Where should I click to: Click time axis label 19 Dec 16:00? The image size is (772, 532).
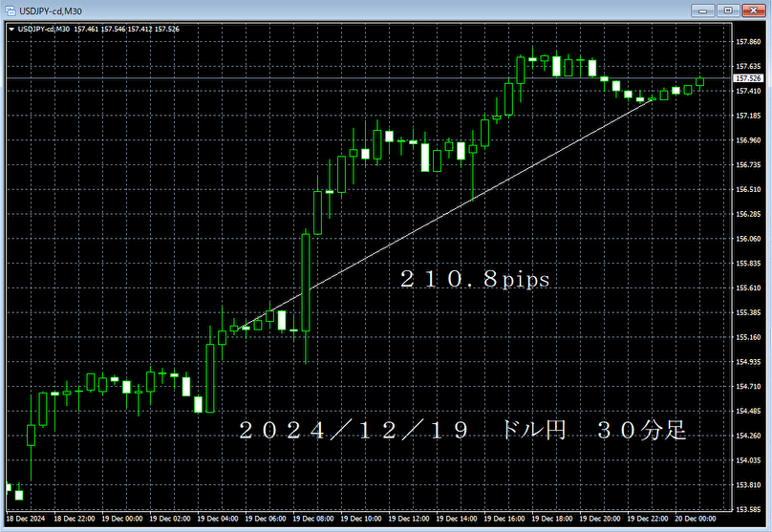coord(504,519)
